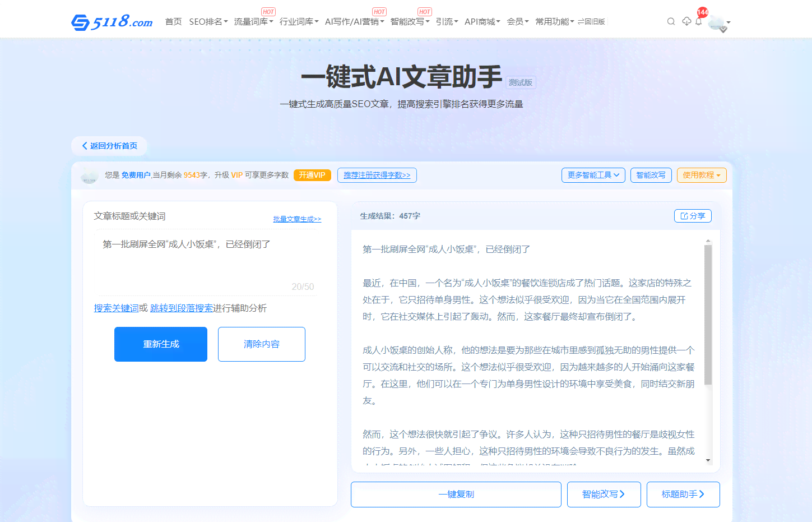Click the generated article text area
This screenshot has width=812, height=522.
coord(528,350)
